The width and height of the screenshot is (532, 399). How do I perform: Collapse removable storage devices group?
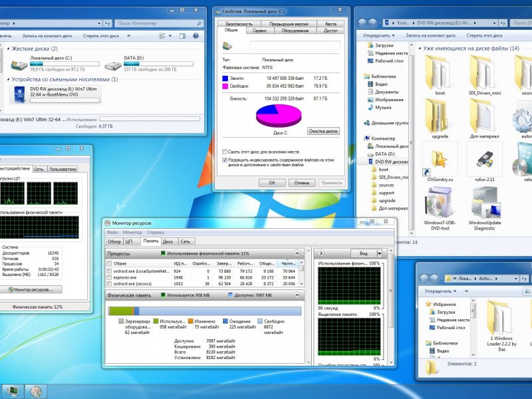(8, 79)
